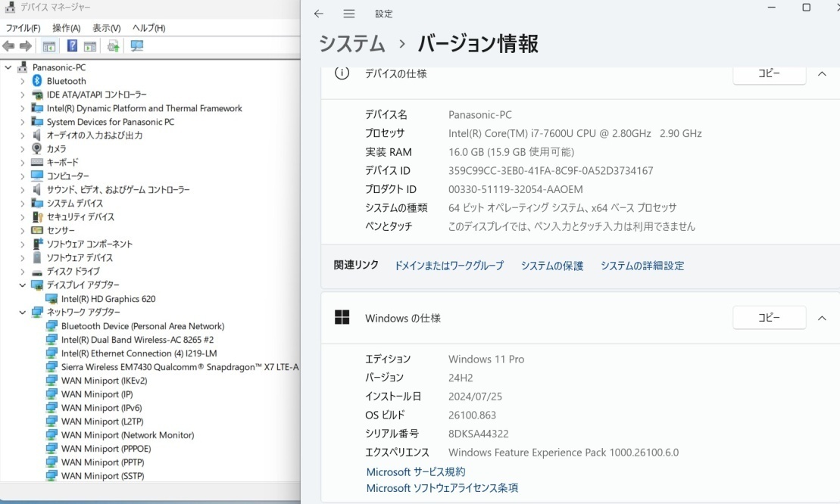This screenshot has width=840, height=504.
Task: Expand the Bluetooth tree node
Action: [x=23, y=81]
